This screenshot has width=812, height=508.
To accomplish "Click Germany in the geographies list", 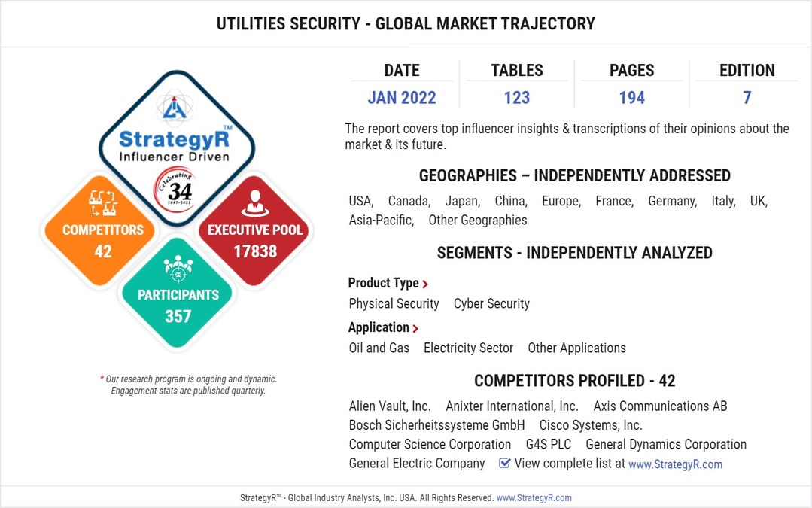I will [673, 201].
